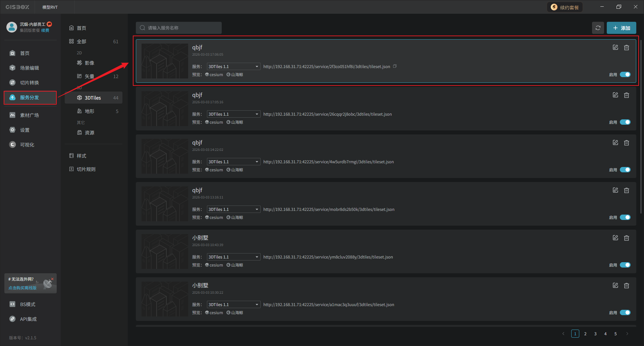
Task: Go to 素材广场 in the sidebar
Action: tap(30, 115)
